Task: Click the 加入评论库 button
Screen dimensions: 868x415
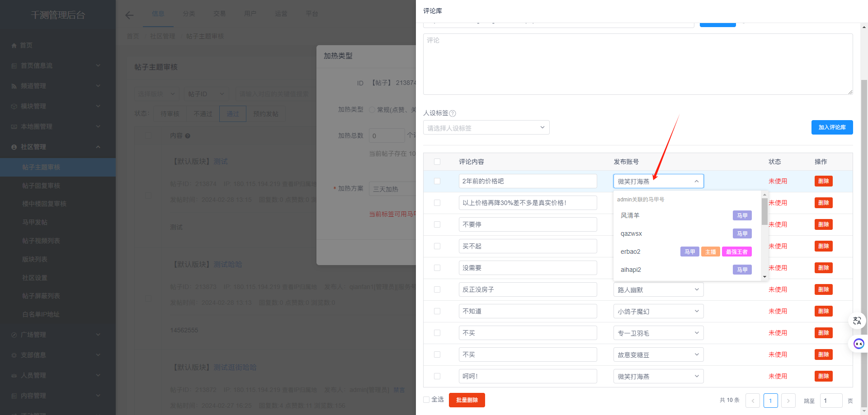Action: pyautogui.click(x=832, y=127)
